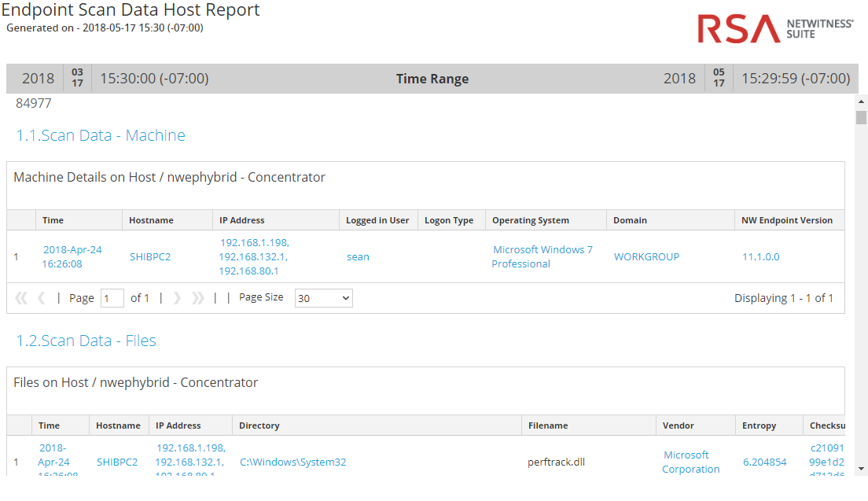The image size is (868, 501).
Task: Sort by Operating System column header
Action: pyautogui.click(x=530, y=220)
